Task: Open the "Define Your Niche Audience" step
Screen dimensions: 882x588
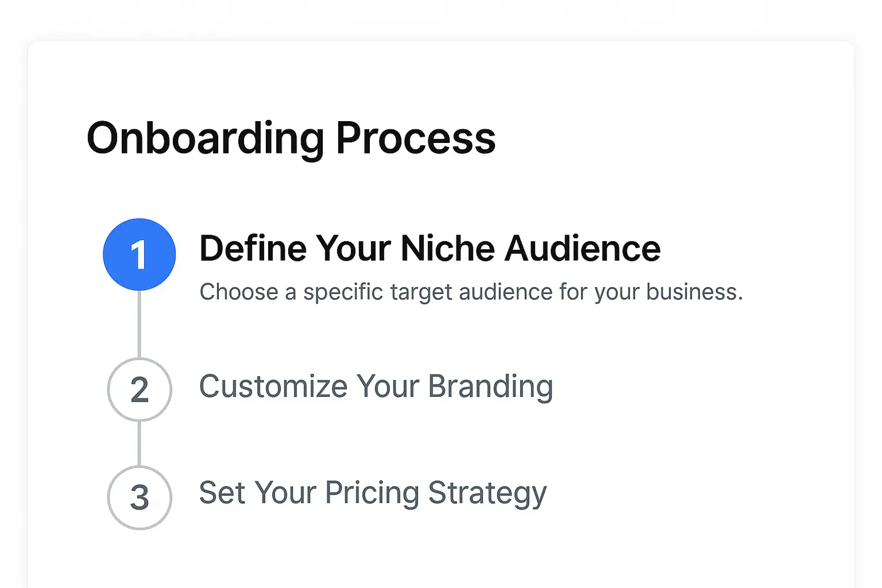Action: 430,248
